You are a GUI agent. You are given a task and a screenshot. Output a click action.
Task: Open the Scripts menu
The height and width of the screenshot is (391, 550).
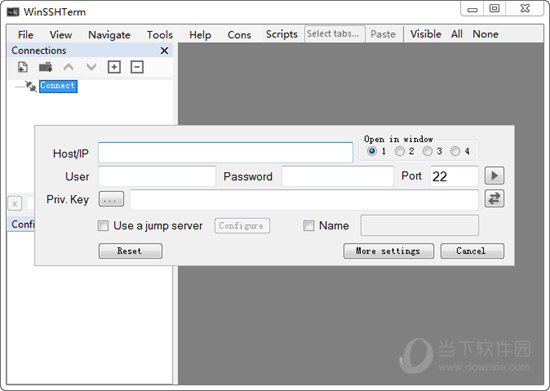coord(282,34)
